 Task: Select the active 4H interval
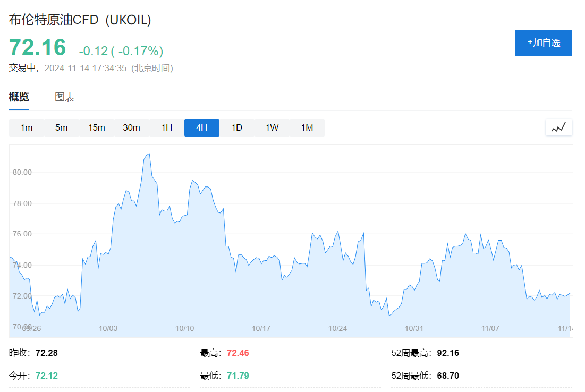pyautogui.click(x=202, y=127)
